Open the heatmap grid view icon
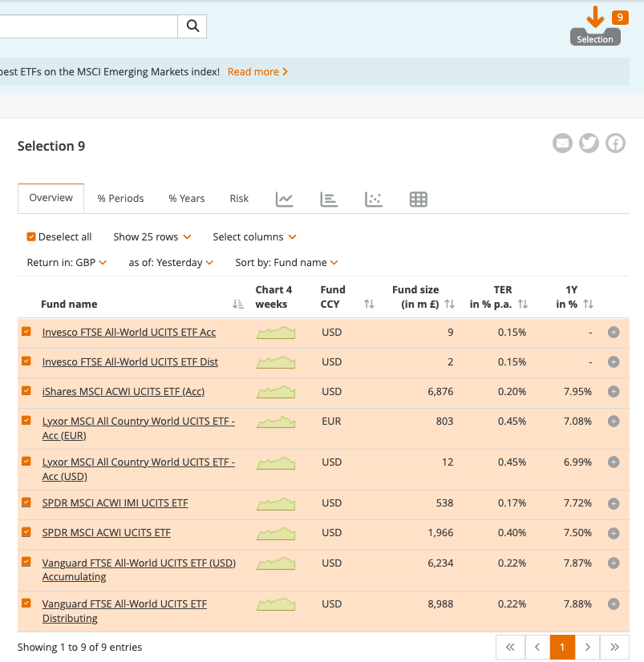644x662 pixels. click(x=418, y=200)
